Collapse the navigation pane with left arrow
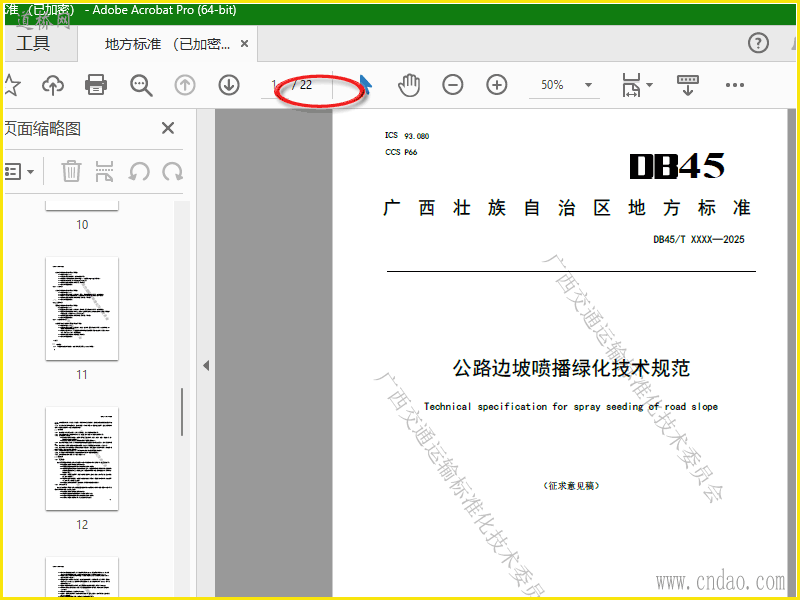Screen dimensions: 800x600 (206, 366)
